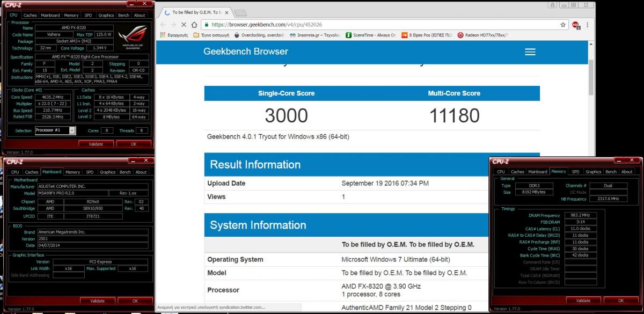Bookmark this page with the star
644x314 pixels.
tap(563, 25)
